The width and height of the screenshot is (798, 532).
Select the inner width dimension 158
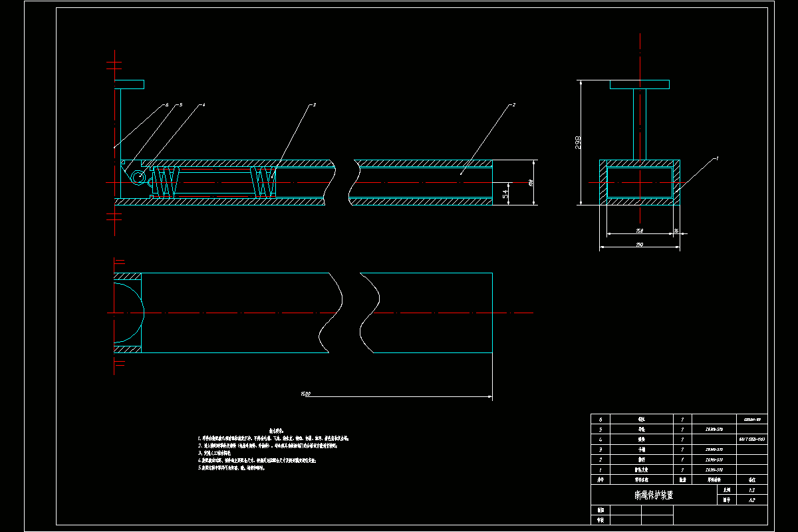pos(640,231)
